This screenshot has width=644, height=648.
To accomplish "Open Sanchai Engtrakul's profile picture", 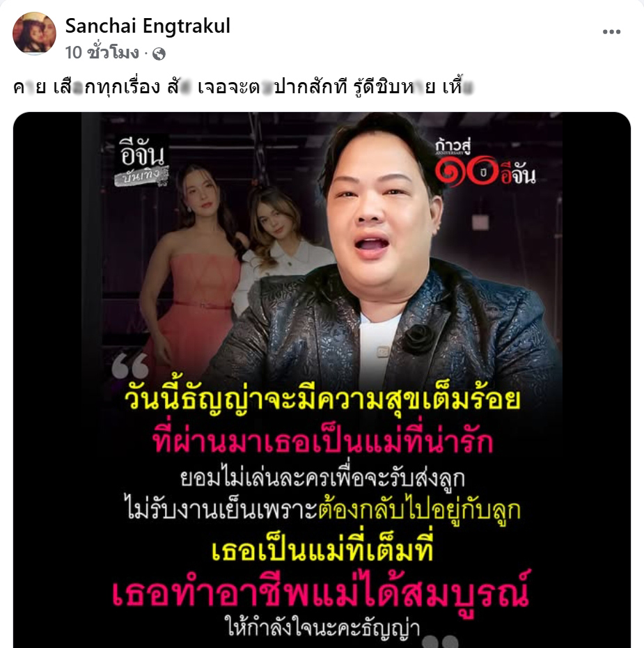I will (x=34, y=33).
